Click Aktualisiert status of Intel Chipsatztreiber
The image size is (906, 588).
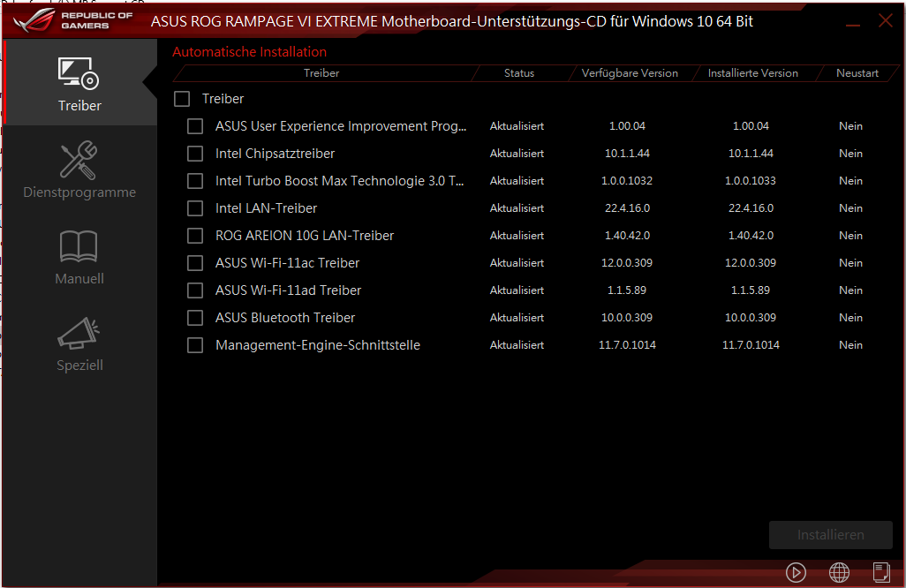(x=517, y=154)
